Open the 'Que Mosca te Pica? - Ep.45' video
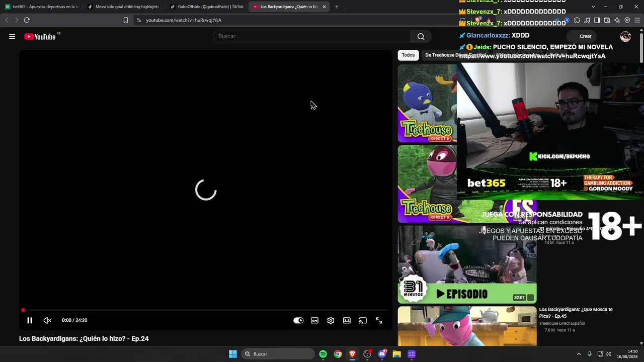 point(576,312)
